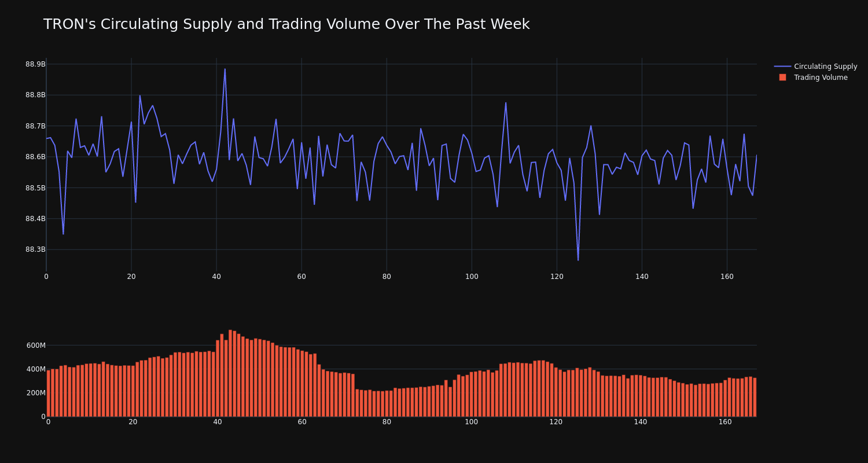Image resolution: width=868 pixels, height=463 pixels.
Task: Click the blue Circulating Supply legend line
Action: (x=782, y=67)
